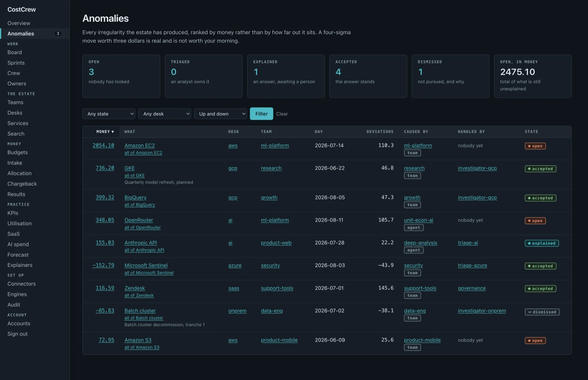
Task: Open the BigQuery service link
Action: click(135, 197)
